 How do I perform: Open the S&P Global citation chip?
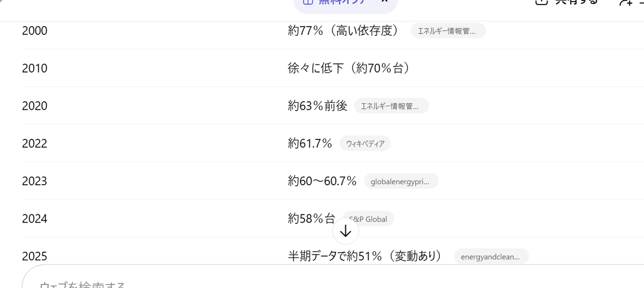point(373,219)
